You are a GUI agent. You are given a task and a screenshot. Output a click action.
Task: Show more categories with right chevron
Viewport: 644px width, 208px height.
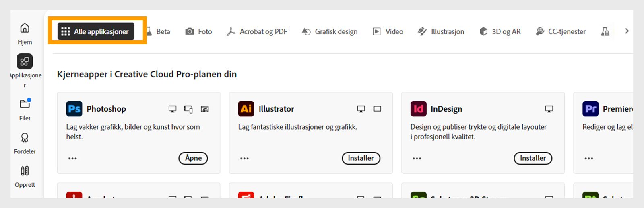tap(627, 31)
